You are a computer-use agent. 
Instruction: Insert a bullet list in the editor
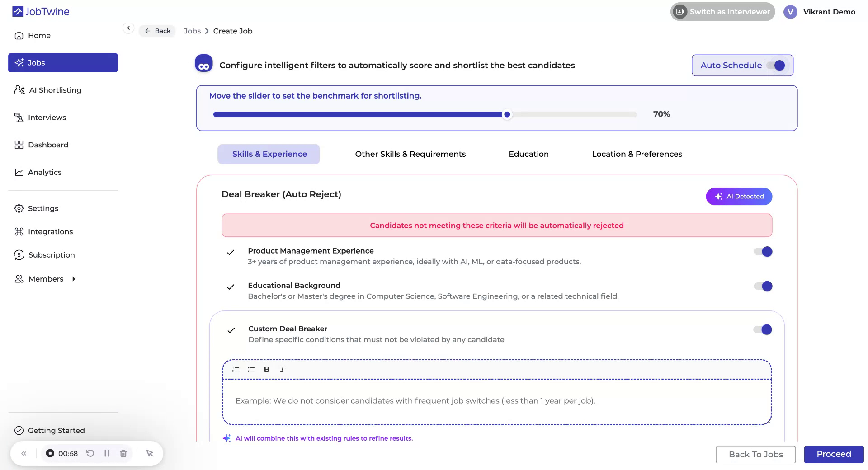(x=251, y=369)
